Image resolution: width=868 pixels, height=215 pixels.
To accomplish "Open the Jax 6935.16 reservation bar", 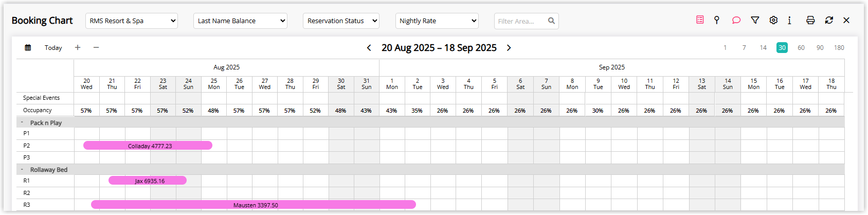I will coord(148,181).
